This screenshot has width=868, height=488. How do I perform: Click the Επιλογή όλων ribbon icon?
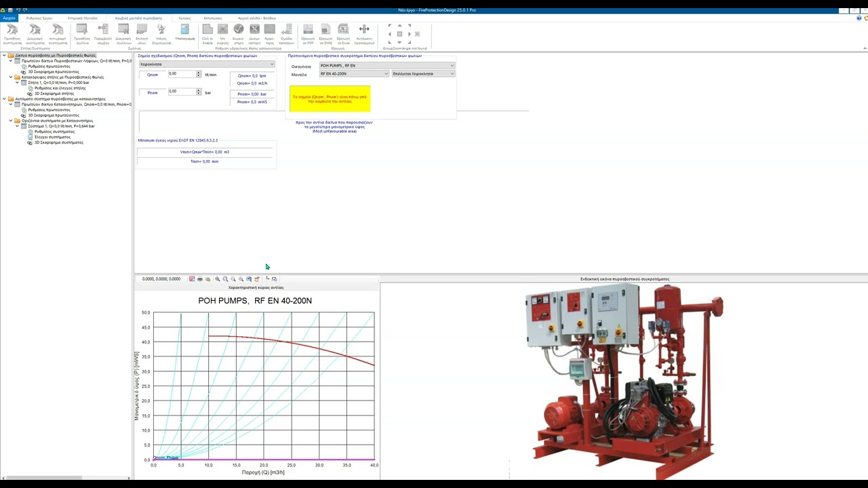pyautogui.click(x=142, y=29)
